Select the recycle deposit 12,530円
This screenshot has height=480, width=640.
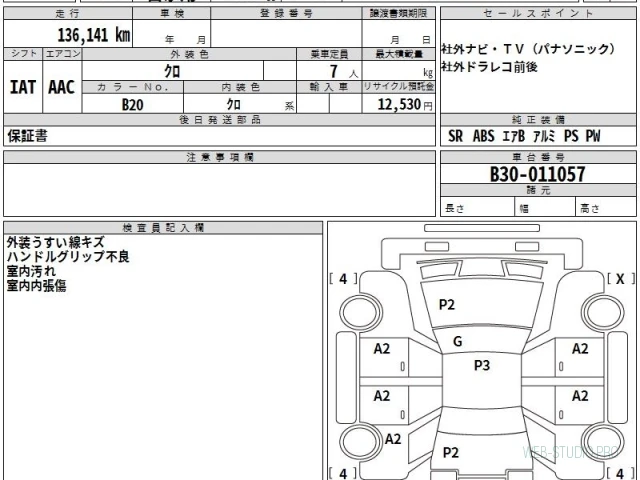coord(405,104)
